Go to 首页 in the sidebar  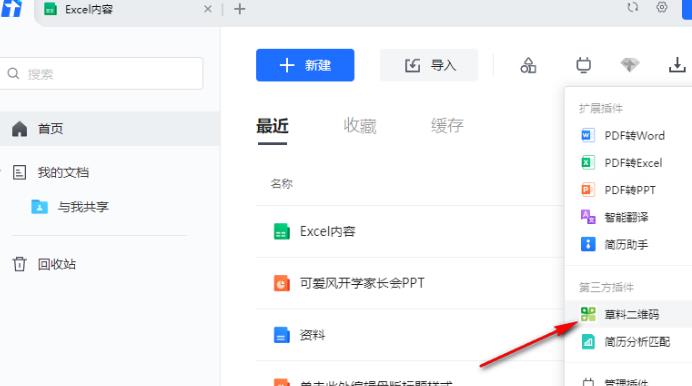pyautogui.click(x=110, y=129)
